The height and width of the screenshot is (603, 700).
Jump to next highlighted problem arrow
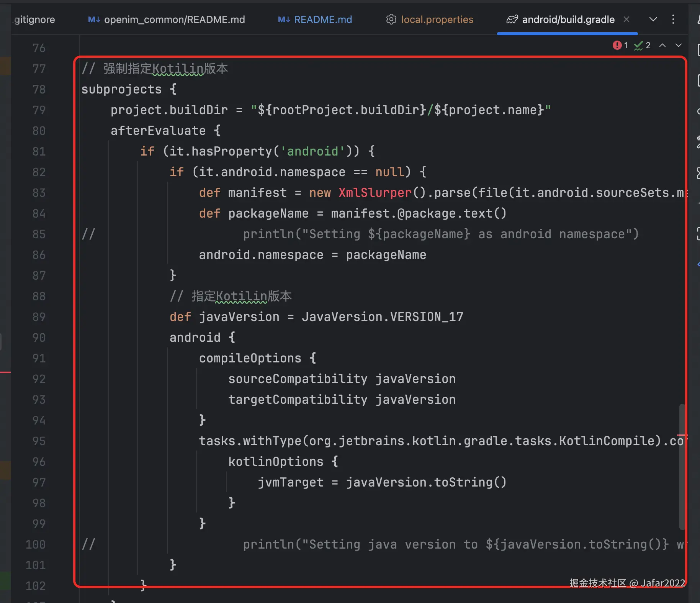[x=679, y=46]
